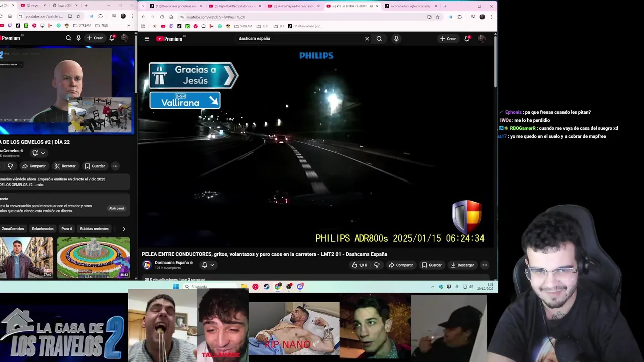Click Compartir in left YouTube window
This screenshot has width=644, height=362.
(x=34, y=166)
